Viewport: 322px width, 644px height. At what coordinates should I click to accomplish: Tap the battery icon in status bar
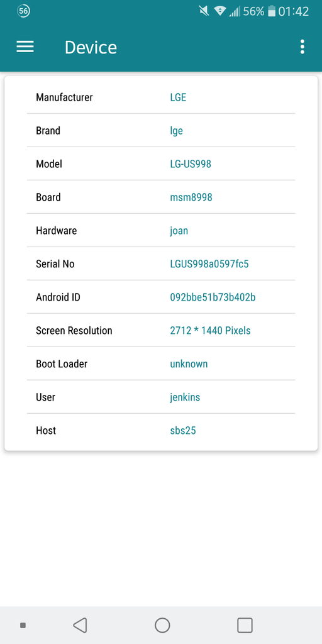272,11
